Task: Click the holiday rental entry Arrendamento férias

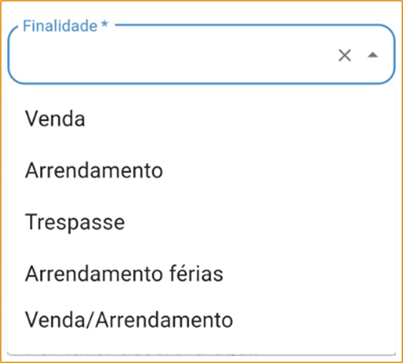Action: [x=201, y=274]
